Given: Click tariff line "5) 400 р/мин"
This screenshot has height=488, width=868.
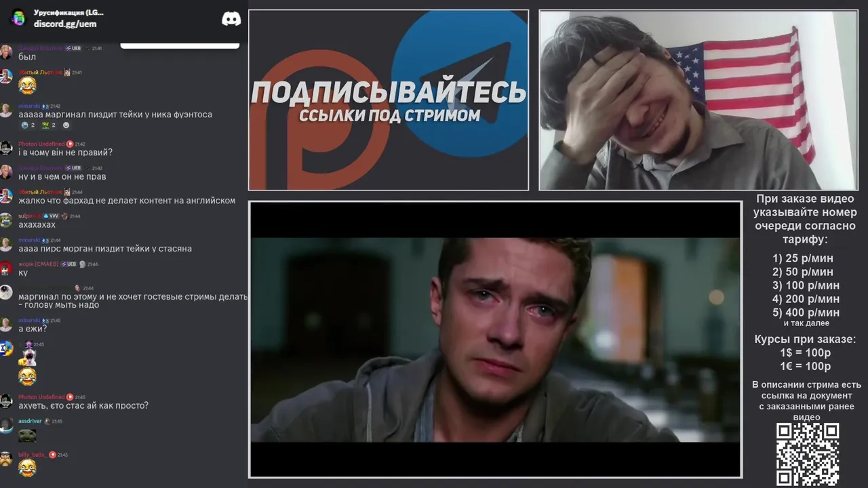Looking at the screenshot, I should tap(806, 312).
